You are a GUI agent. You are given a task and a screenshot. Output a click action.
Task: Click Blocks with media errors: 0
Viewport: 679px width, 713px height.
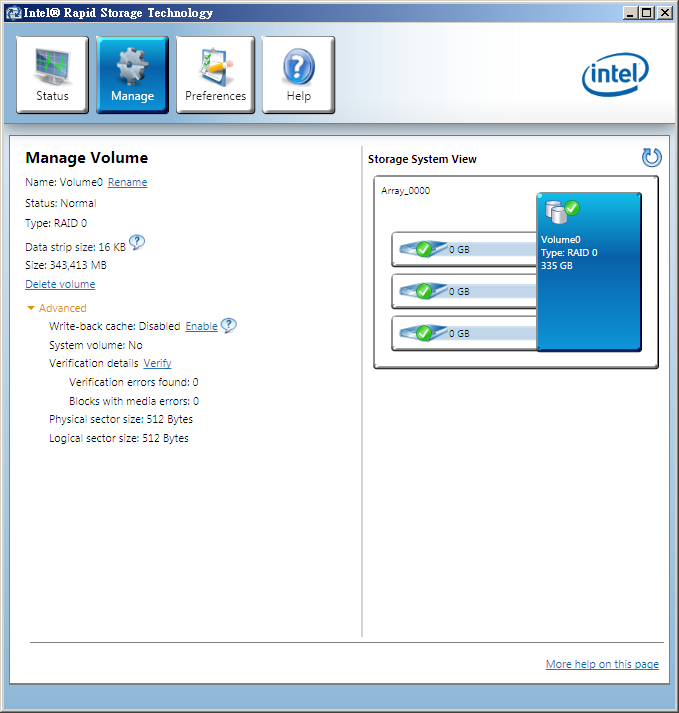point(134,402)
